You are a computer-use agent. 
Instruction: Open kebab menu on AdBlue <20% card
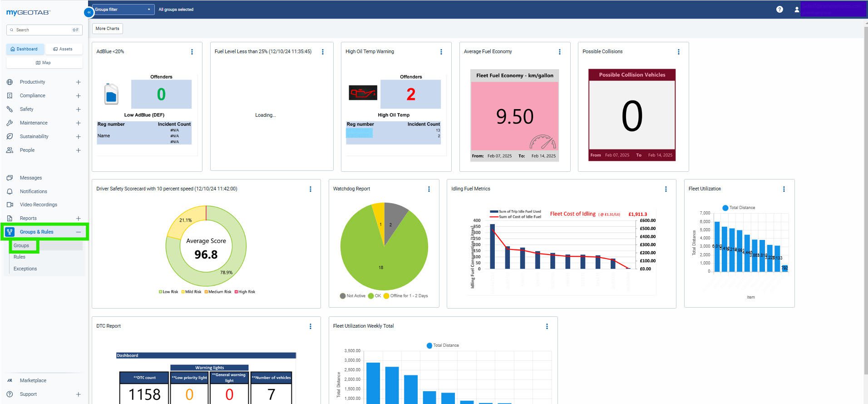click(192, 52)
